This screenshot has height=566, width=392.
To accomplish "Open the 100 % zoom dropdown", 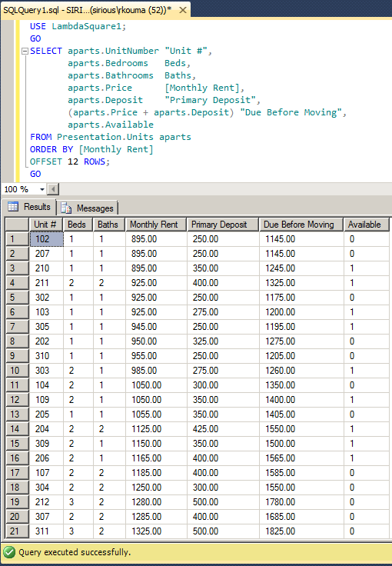I will pos(42,189).
